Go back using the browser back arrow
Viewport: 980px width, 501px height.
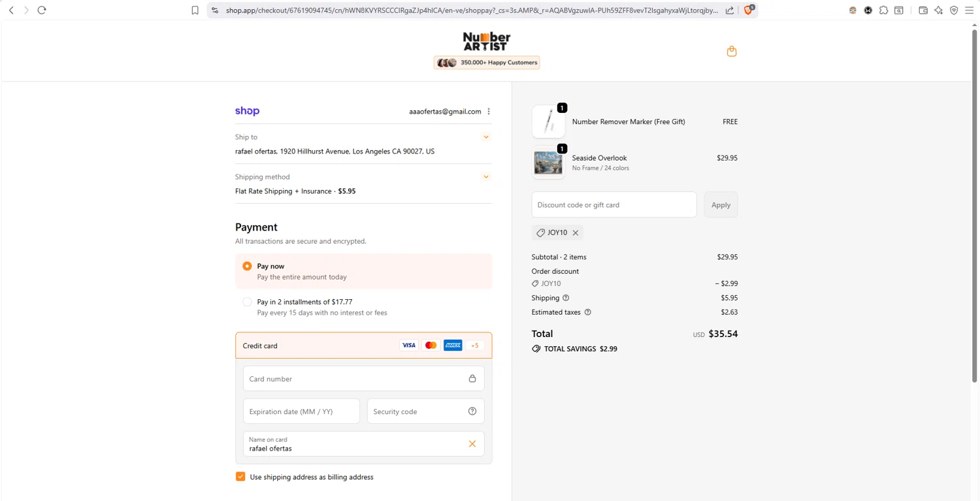11,10
